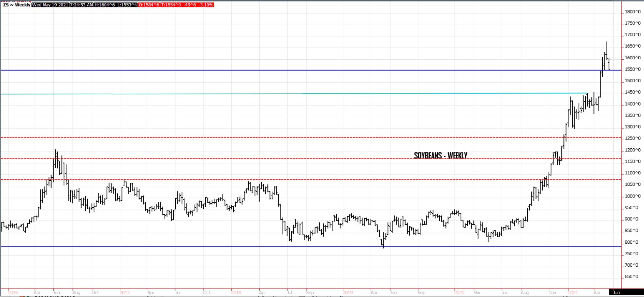
Task: Click the O:1584^6 open price readout
Action: (x=149, y=5)
